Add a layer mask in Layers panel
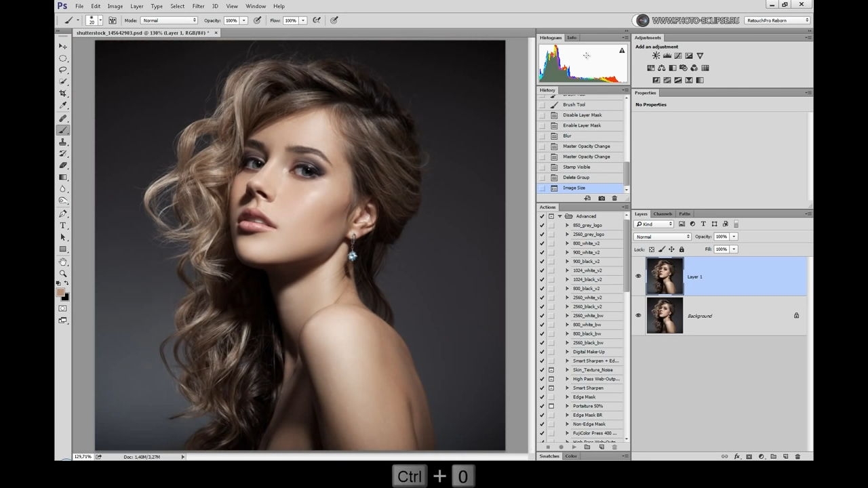The width and height of the screenshot is (868, 488). coord(749,457)
